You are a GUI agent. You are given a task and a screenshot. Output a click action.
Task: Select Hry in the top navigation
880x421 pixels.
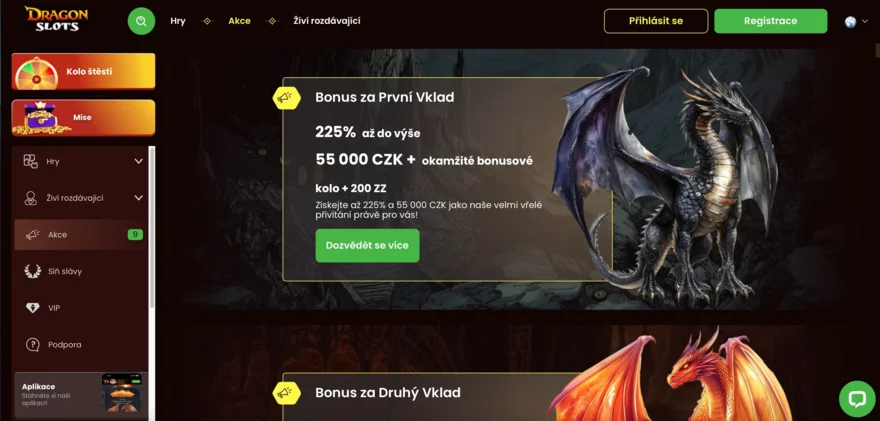[178, 21]
